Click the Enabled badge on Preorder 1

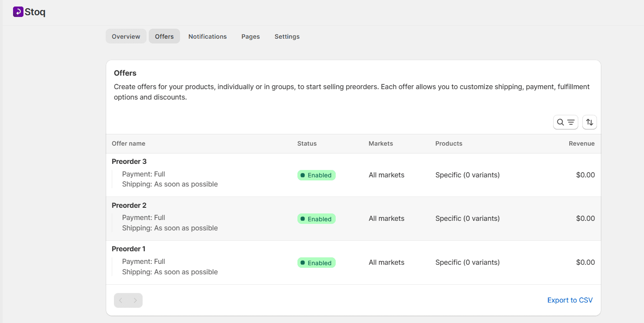click(316, 263)
